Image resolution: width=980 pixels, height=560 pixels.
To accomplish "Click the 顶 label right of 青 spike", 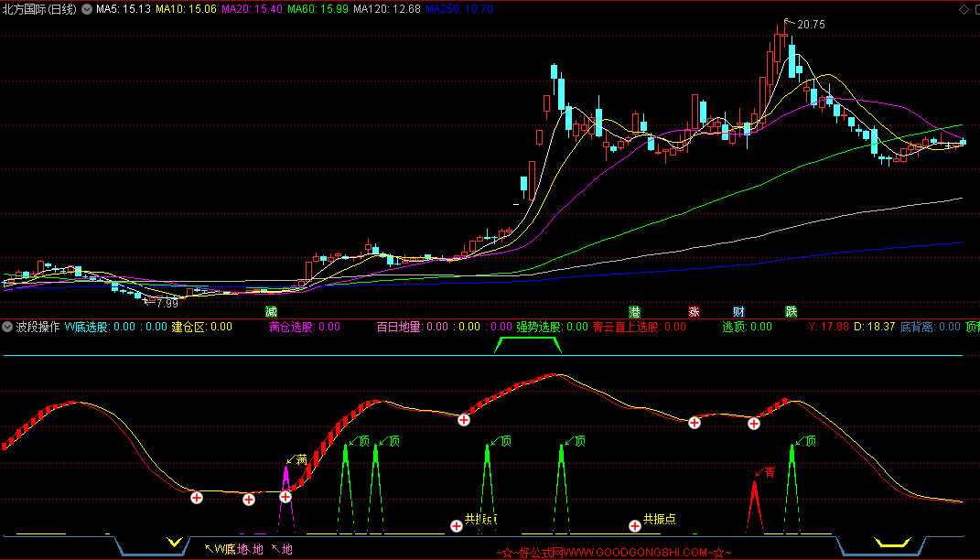I will (811, 441).
